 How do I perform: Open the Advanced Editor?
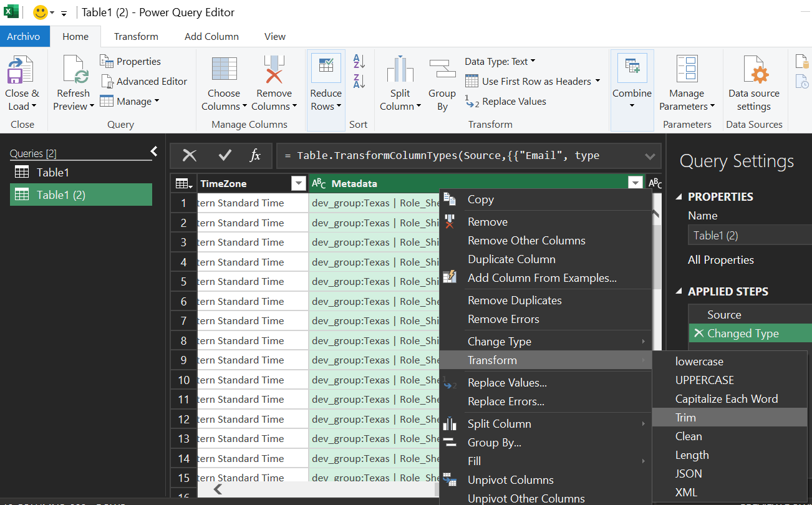click(144, 81)
